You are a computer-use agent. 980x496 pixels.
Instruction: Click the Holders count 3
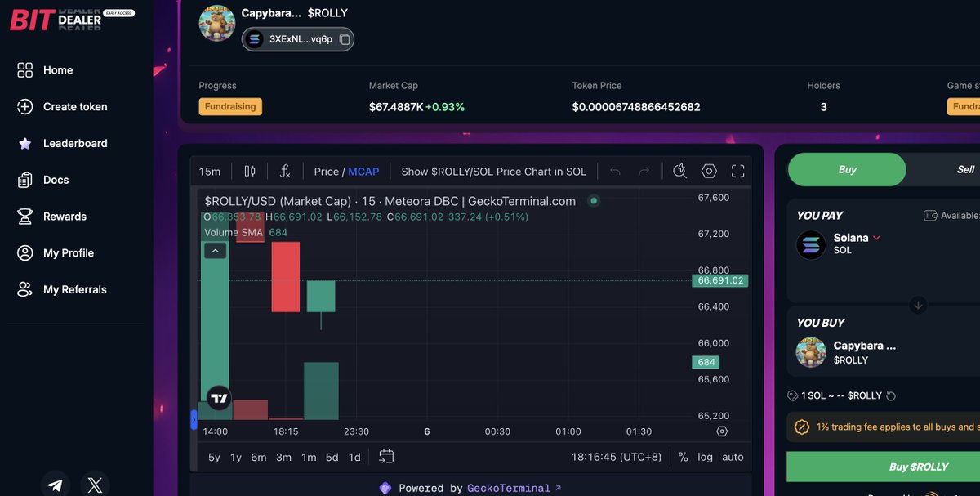tap(823, 107)
